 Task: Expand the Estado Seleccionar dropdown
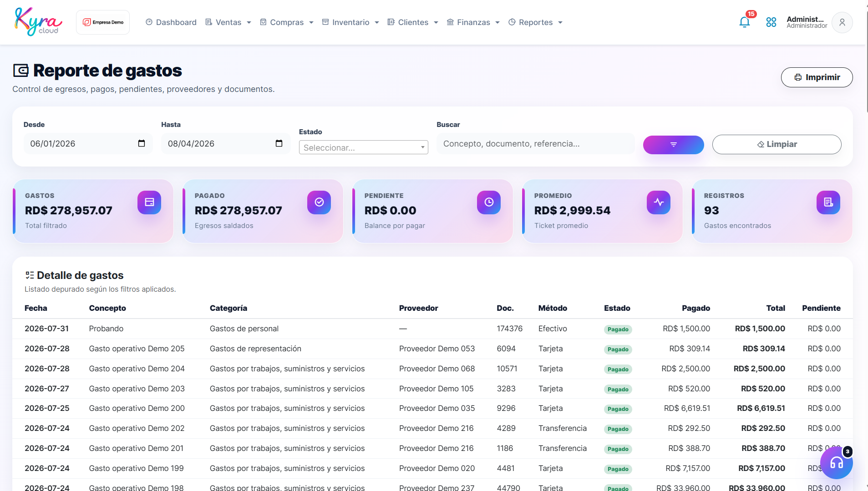(x=364, y=147)
